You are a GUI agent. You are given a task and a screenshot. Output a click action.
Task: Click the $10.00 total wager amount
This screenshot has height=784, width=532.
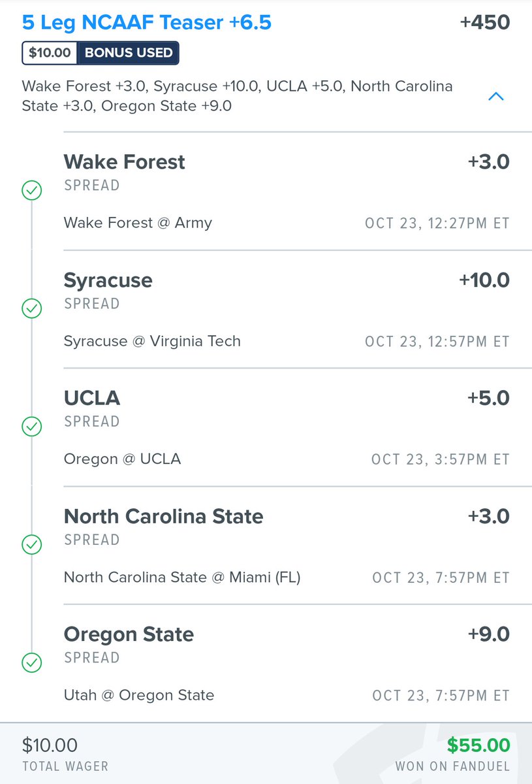tap(50, 745)
